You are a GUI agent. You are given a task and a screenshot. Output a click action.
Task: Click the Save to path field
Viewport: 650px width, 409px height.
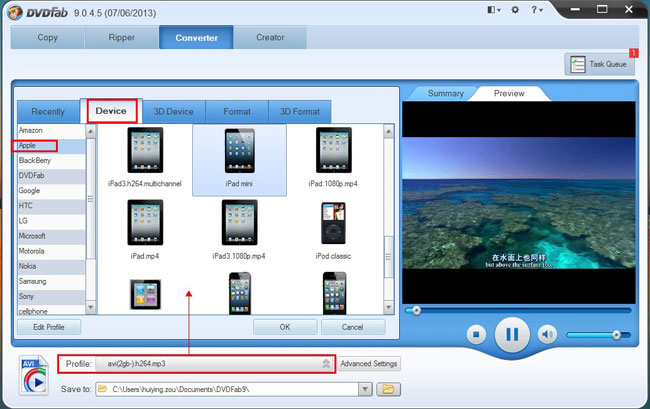[x=228, y=389]
